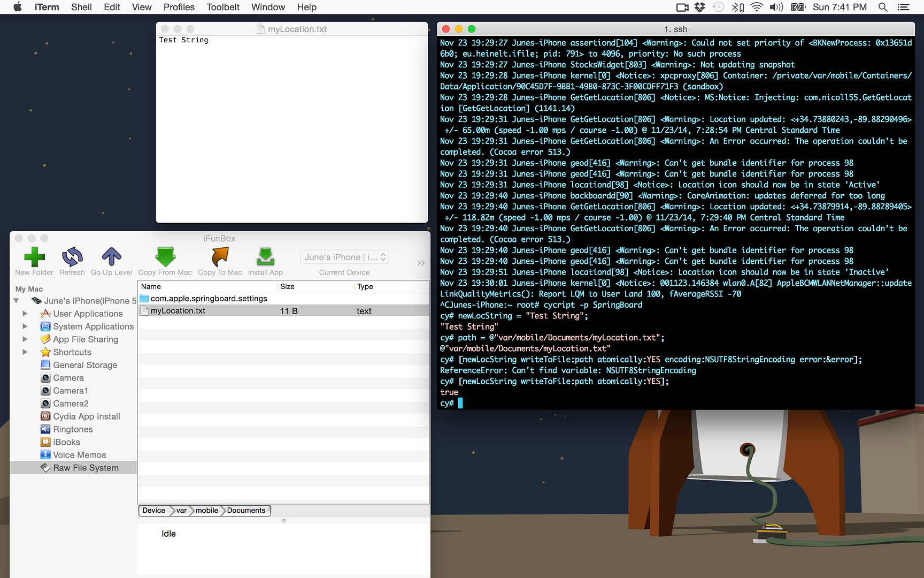Go up one level in iFunBox

tap(111, 257)
